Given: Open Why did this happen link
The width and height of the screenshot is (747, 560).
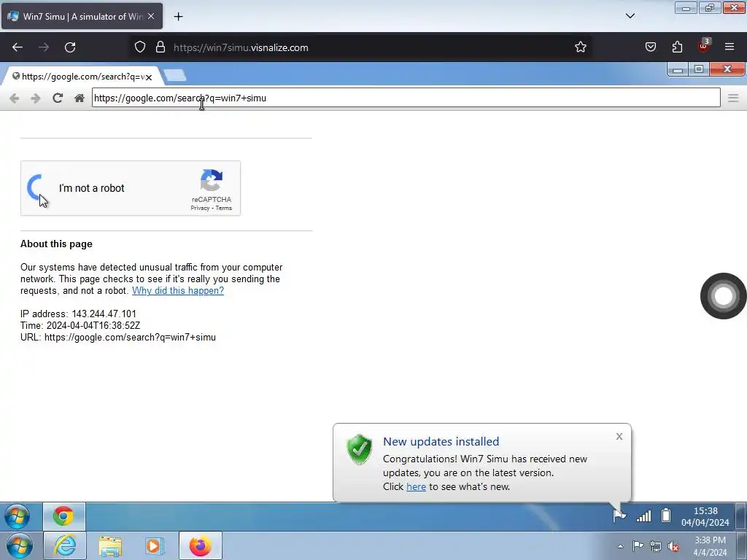Looking at the screenshot, I should pos(178,290).
